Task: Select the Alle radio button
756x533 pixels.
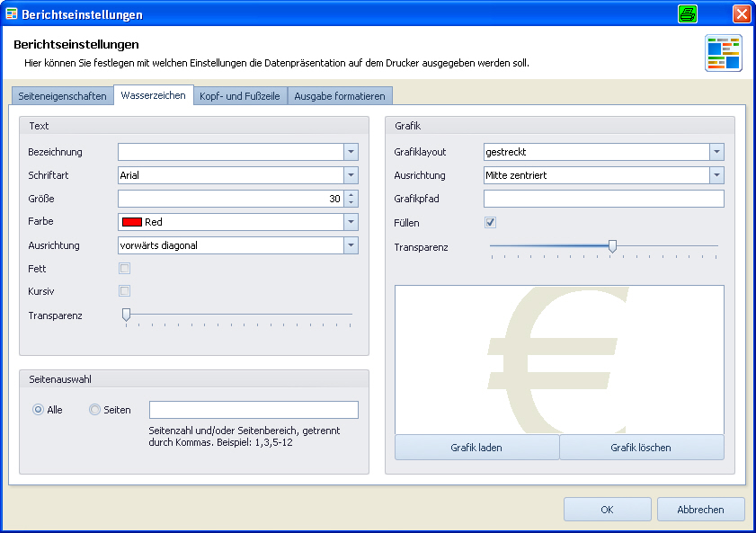Action: [x=38, y=410]
